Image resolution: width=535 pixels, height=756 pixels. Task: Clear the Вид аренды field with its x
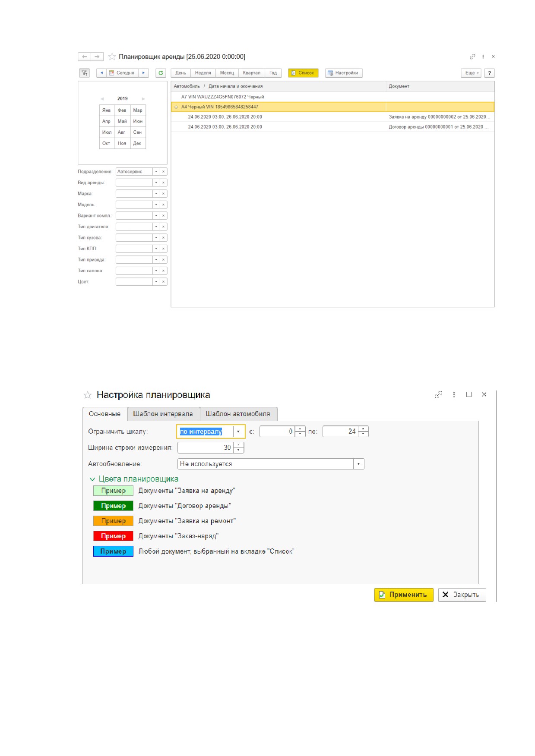coord(163,183)
